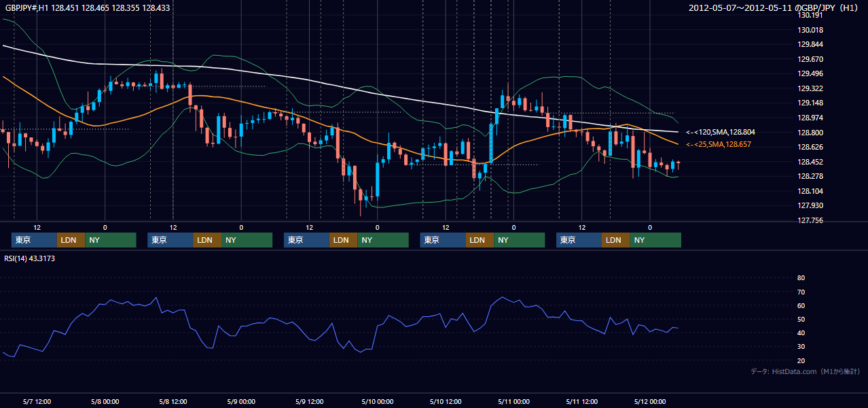The image size is (868, 408).
Task: Click RSI scale value 60
Action: 801,305
